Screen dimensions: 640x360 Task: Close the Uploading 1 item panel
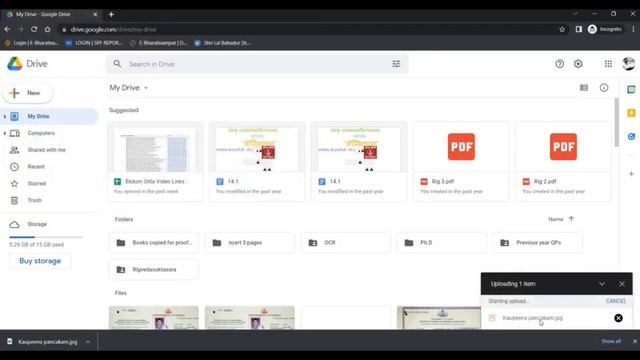click(622, 284)
